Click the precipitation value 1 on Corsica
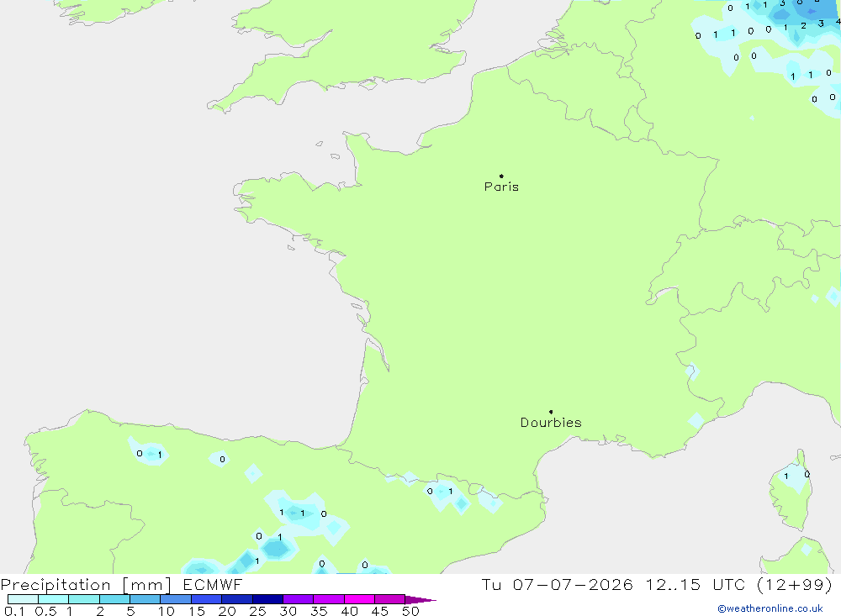841x616 pixels. tap(786, 476)
